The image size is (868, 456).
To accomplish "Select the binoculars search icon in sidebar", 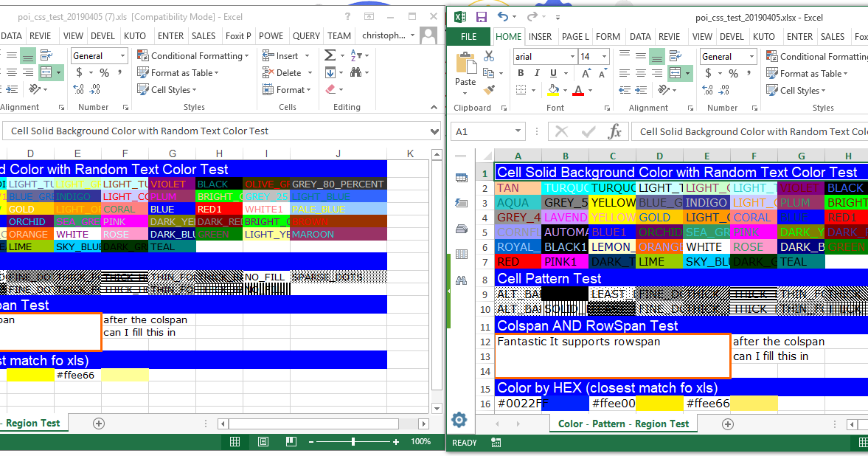I will pos(461,280).
